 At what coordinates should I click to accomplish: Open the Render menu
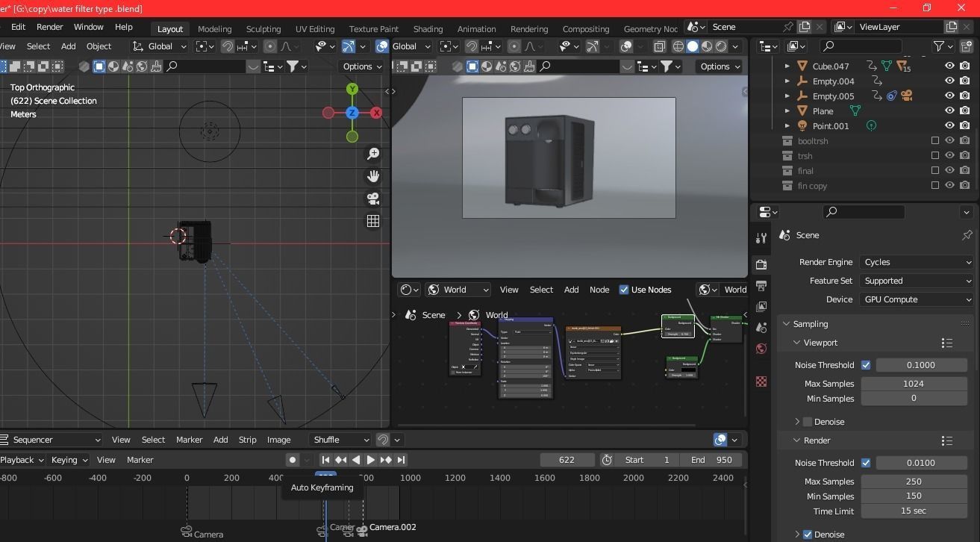point(49,27)
